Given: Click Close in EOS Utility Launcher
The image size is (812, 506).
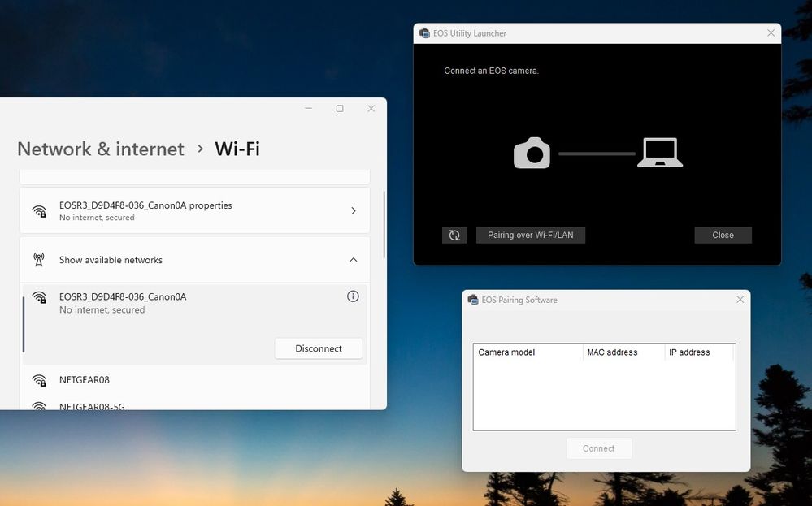Looking at the screenshot, I should [723, 236].
